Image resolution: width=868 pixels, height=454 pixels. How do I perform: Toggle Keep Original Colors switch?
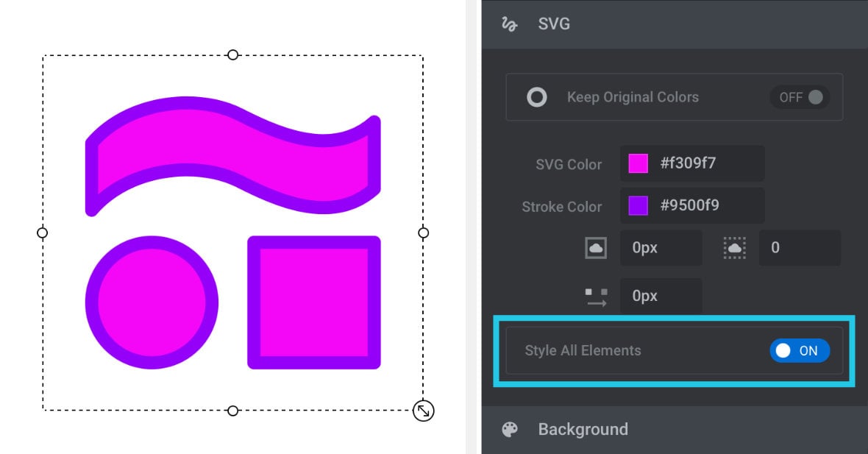click(x=800, y=97)
